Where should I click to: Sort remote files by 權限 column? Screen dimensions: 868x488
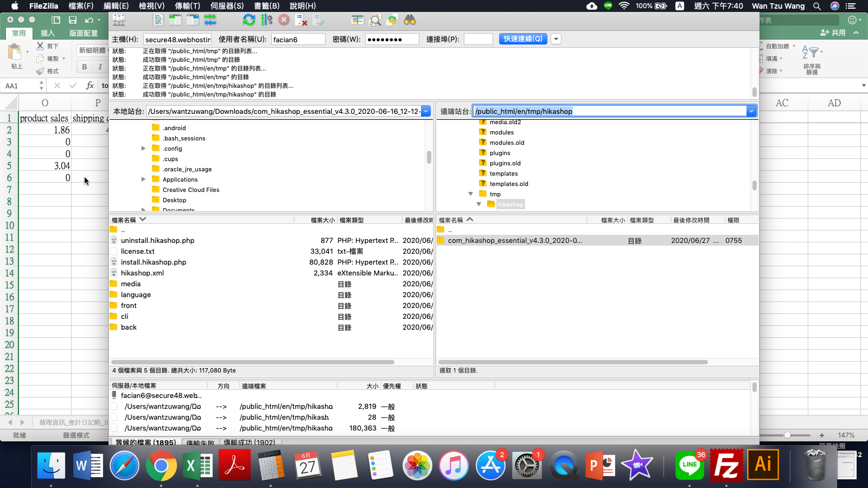click(x=733, y=220)
